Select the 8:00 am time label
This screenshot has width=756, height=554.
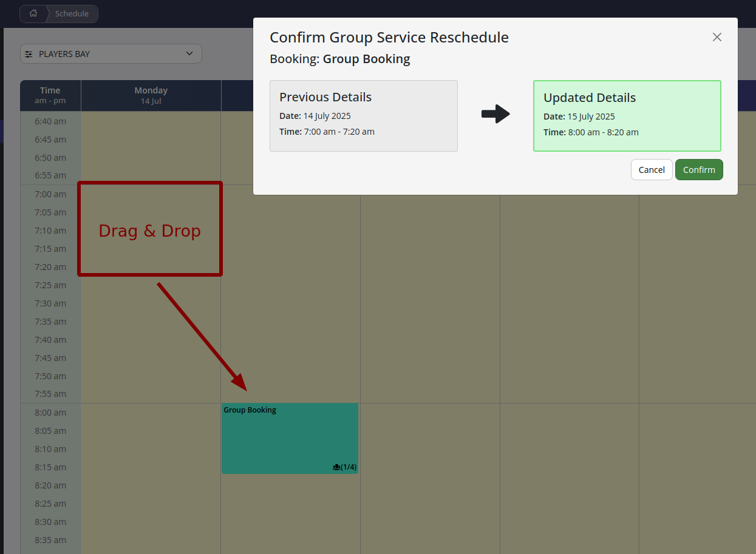click(x=50, y=413)
